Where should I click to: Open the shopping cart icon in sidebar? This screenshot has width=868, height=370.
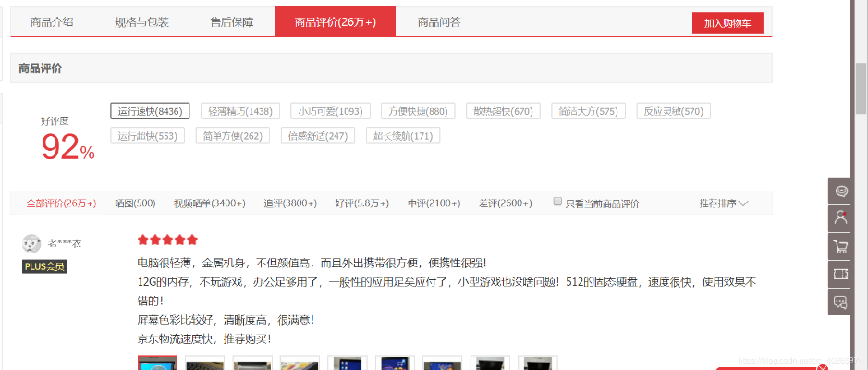[x=840, y=246]
